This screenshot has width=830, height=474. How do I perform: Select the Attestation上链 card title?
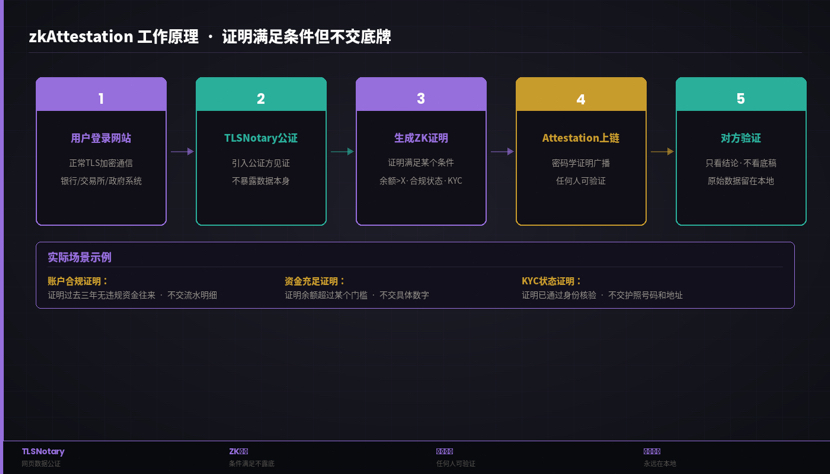[x=581, y=138]
